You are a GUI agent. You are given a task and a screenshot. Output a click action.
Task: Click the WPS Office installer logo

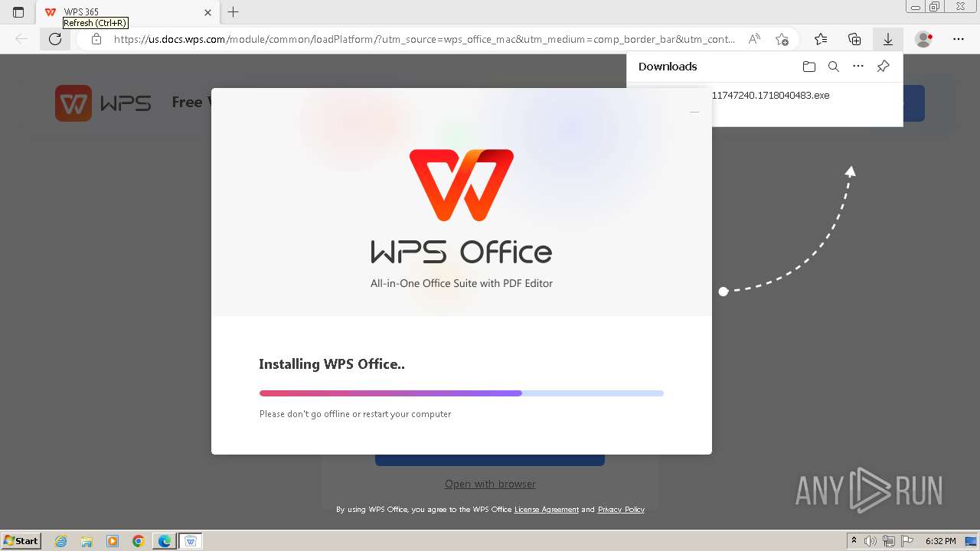pos(462,184)
